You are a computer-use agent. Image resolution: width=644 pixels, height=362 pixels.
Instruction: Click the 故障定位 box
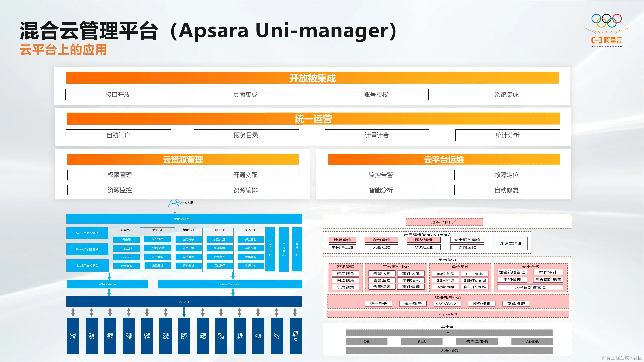tap(506, 175)
